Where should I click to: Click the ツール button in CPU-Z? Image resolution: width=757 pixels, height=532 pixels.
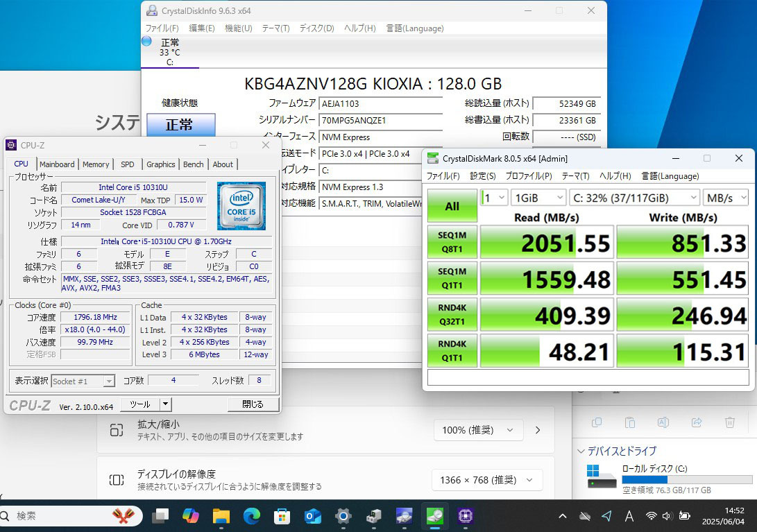click(x=139, y=404)
